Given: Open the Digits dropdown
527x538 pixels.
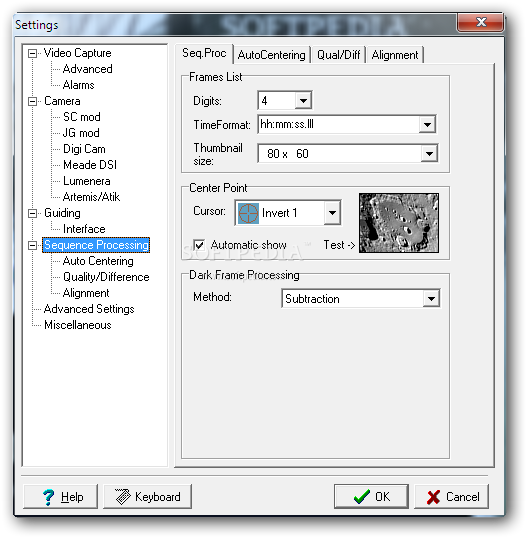Looking at the screenshot, I should coord(303,101).
